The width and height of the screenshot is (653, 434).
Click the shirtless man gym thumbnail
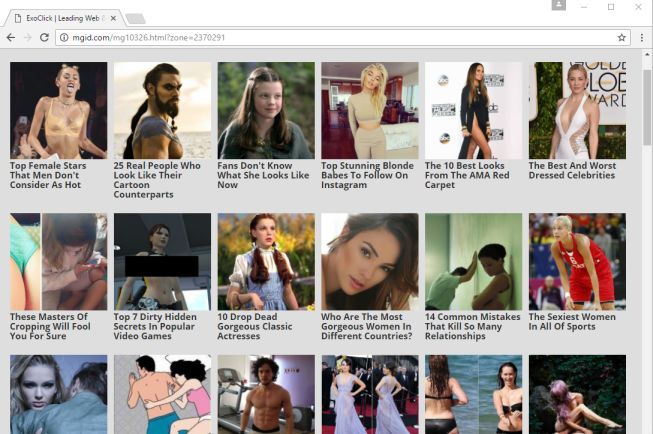[x=266, y=394]
